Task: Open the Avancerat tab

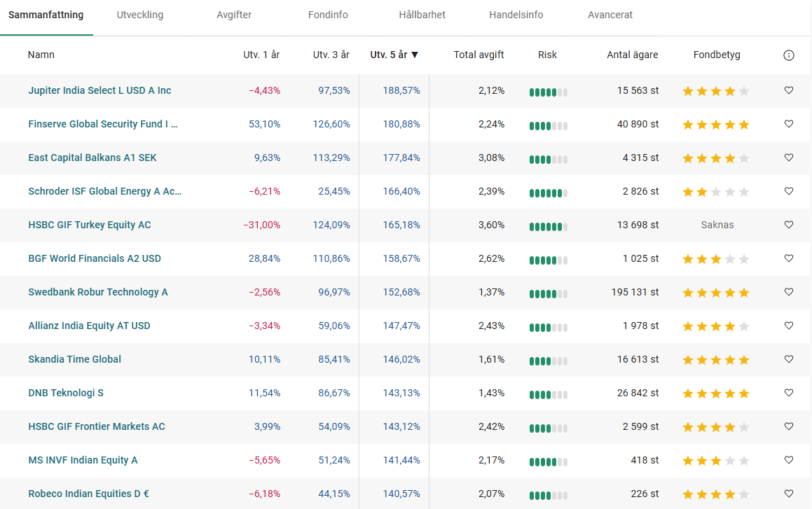Action: click(610, 15)
